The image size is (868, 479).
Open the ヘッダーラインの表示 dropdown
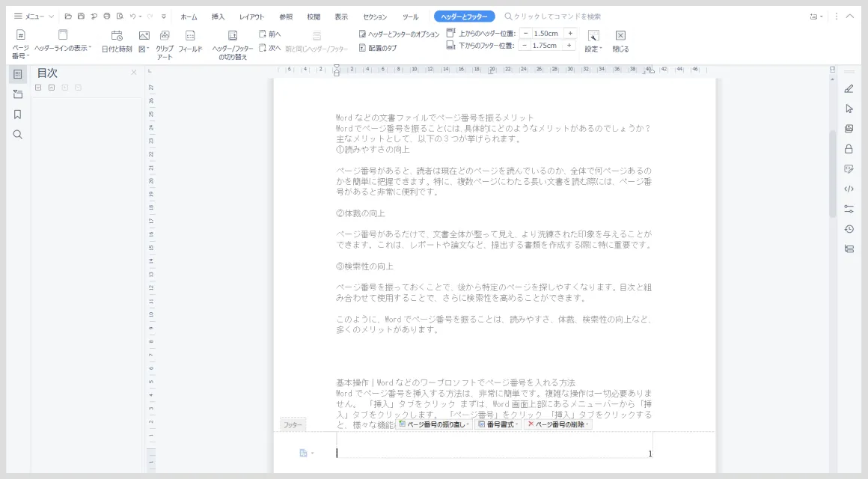pos(63,41)
